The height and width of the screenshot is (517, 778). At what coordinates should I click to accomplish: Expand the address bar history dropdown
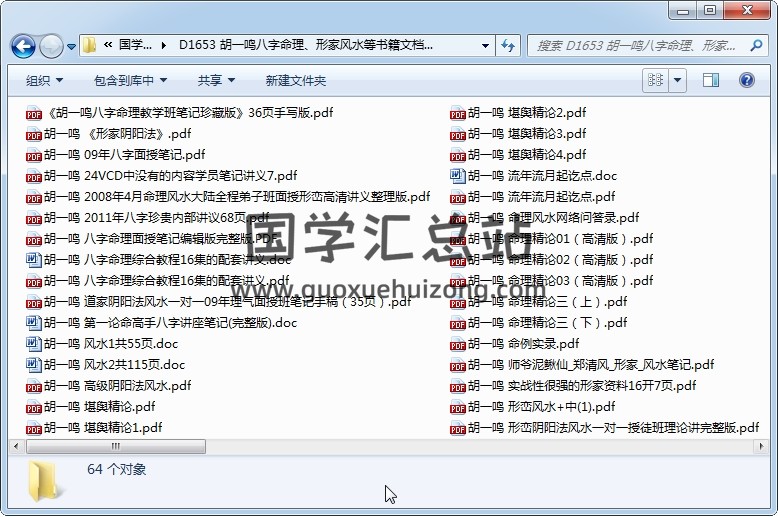pos(485,46)
